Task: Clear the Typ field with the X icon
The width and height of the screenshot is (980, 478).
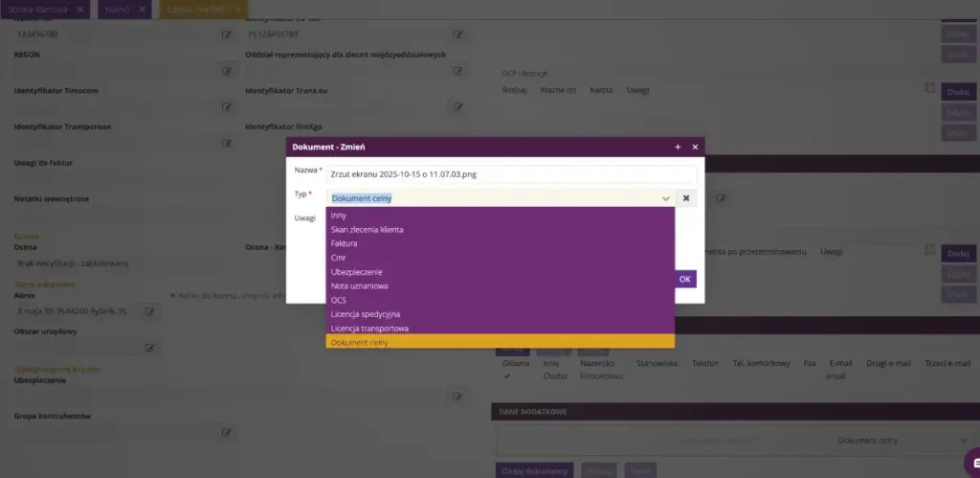Action: point(686,198)
